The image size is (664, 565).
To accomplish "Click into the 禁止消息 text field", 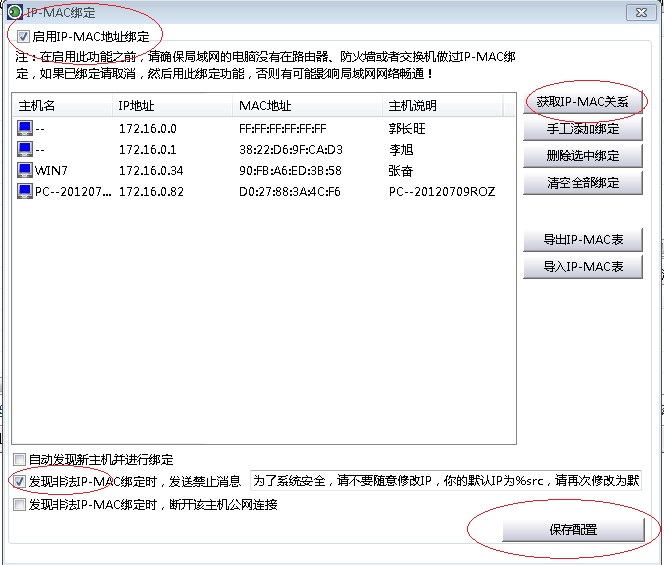I will tap(445, 481).
